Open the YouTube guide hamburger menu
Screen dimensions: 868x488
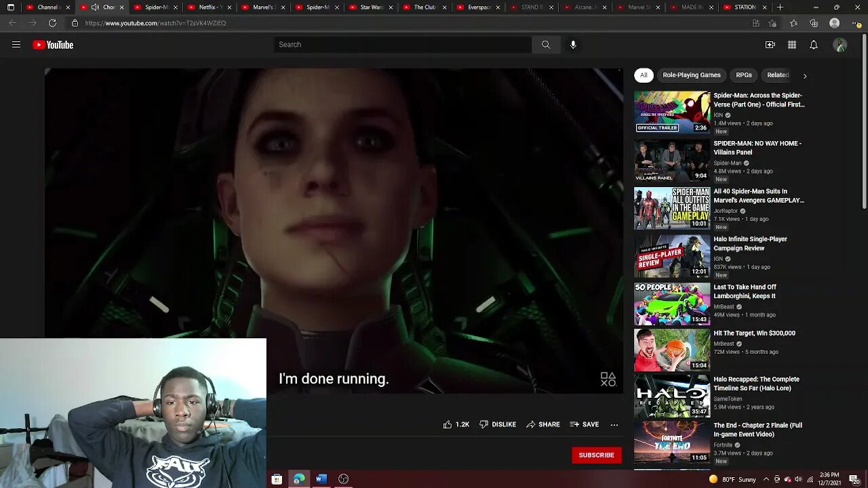point(16,45)
